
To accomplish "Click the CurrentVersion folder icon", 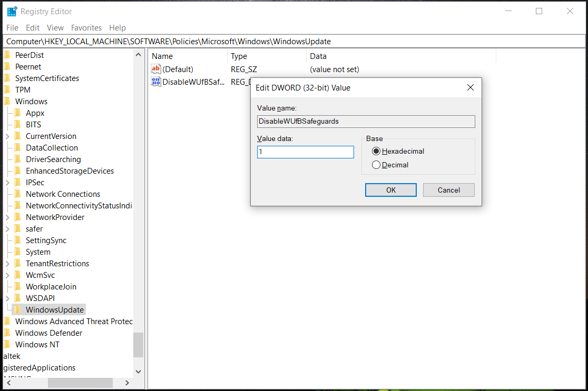I will [x=17, y=136].
